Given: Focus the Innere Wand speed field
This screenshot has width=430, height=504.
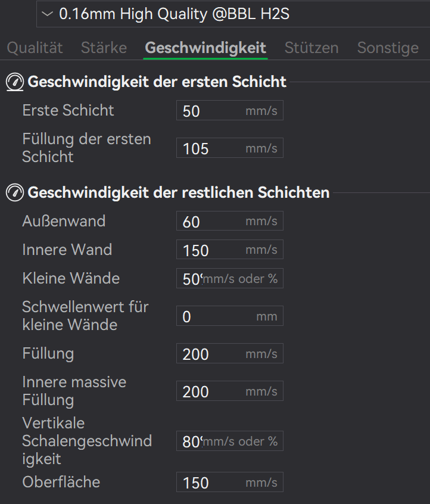Looking at the screenshot, I should (208, 250).
